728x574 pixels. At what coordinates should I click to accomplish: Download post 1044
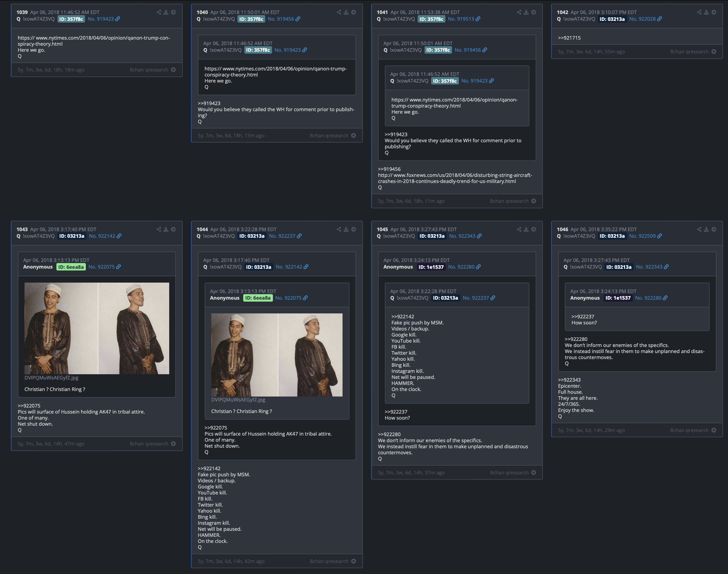point(346,229)
